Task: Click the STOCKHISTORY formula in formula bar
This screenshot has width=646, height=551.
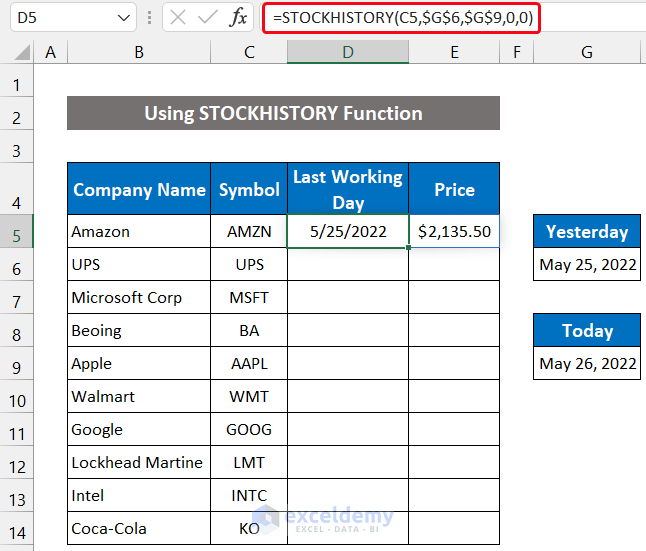Action: coord(400,17)
